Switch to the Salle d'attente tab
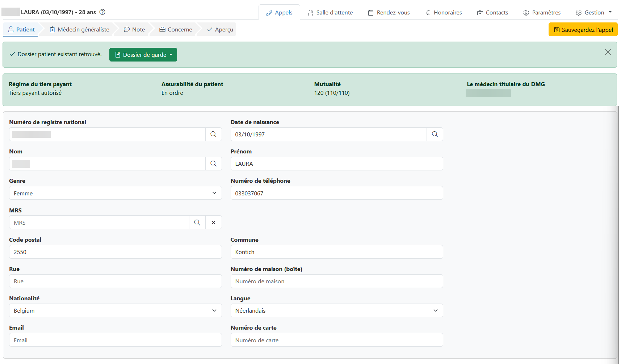 330,12
